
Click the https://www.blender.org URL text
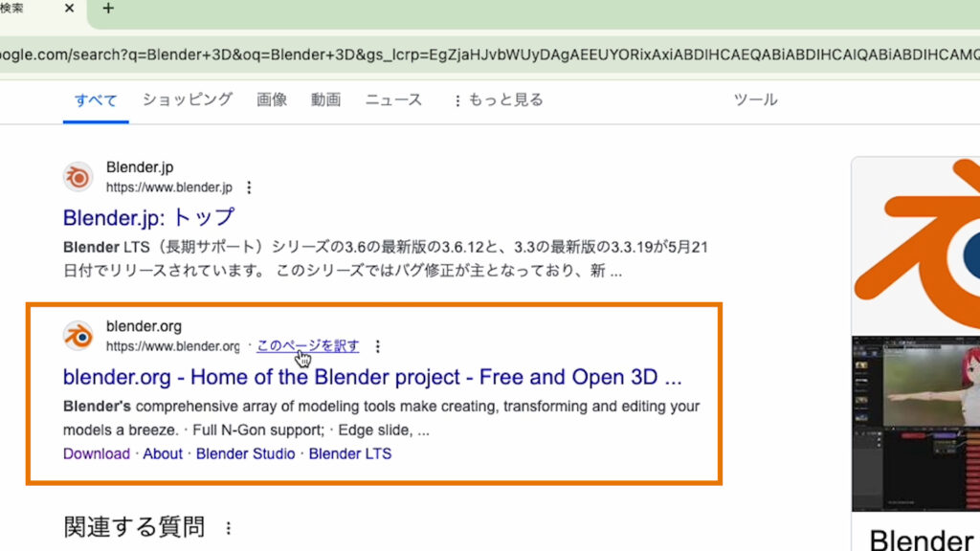click(x=172, y=346)
